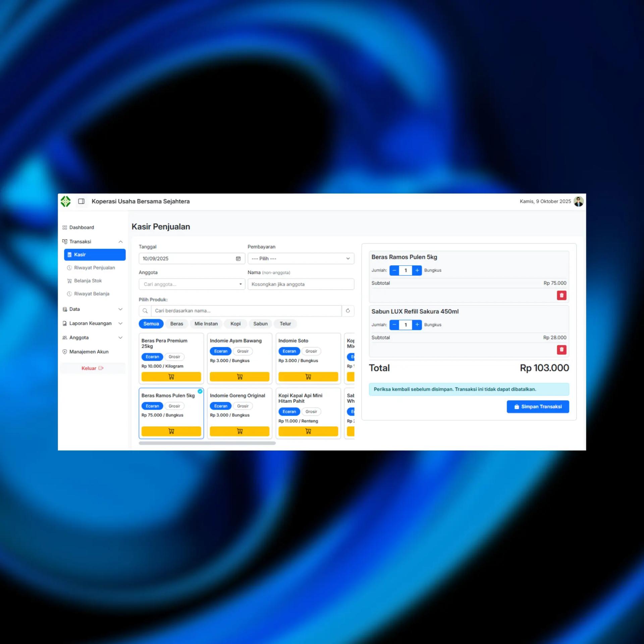Click the horizontal product list scrollbar
This screenshot has width=644, height=644.
tap(207, 443)
